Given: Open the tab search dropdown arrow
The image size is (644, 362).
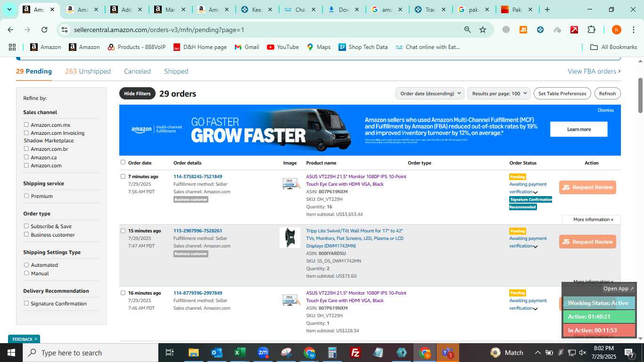Looking at the screenshot, I should [x=9, y=9].
